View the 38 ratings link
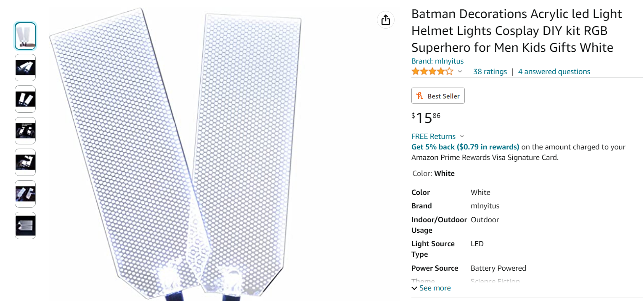Image resolution: width=644 pixels, height=301 pixels. (490, 72)
